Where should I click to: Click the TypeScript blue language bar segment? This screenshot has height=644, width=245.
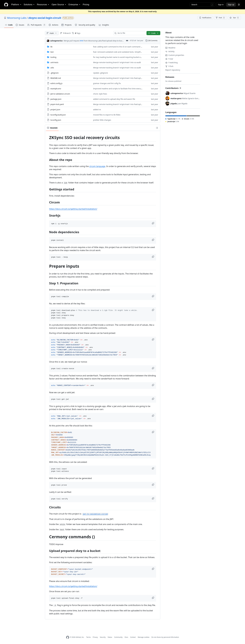(176, 116)
